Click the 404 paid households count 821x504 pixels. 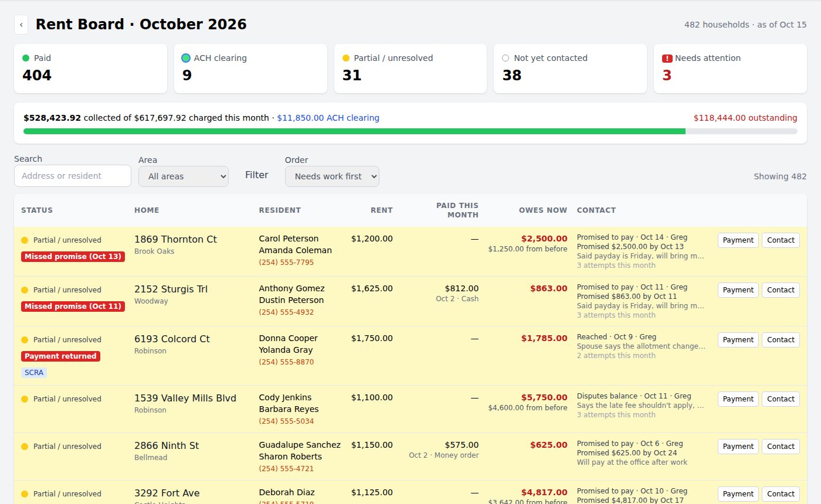pos(37,76)
